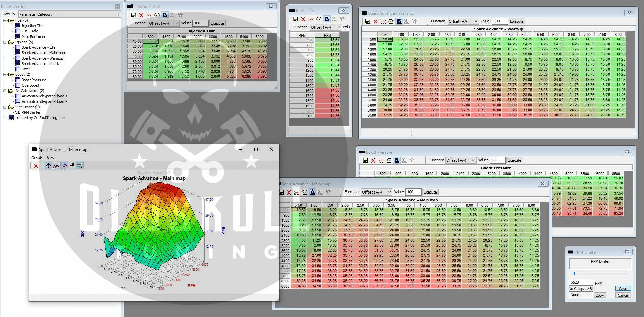Screen dimensions: 644x317
Task: Click the four-way arrow icon in 3D graph toolbar
Action: (x=48, y=166)
